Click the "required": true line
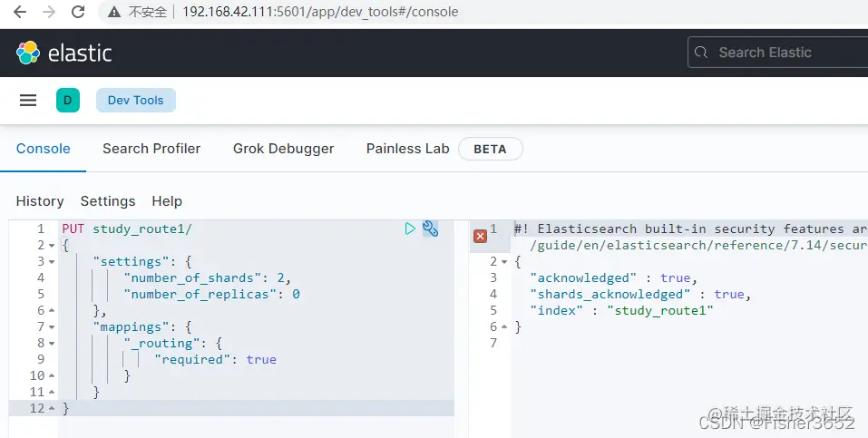Viewport: 868px width, 438px height. click(215, 359)
